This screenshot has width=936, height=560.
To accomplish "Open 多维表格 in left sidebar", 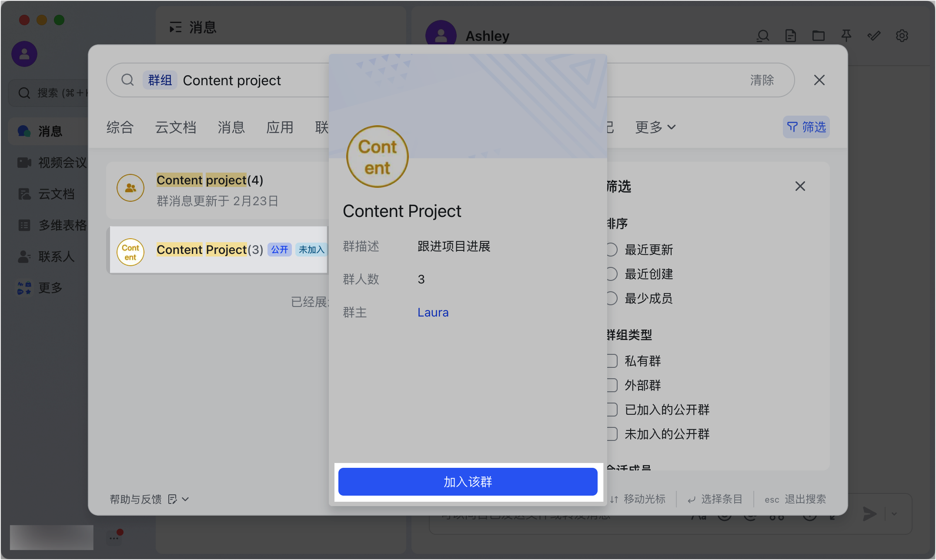I will pyautogui.click(x=51, y=225).
